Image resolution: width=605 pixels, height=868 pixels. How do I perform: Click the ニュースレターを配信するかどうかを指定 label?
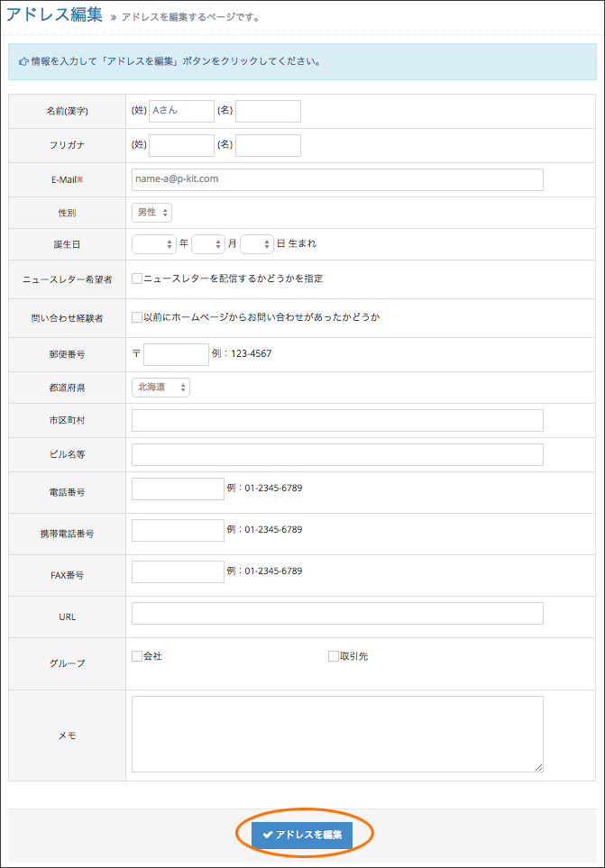tap(233, 279)
